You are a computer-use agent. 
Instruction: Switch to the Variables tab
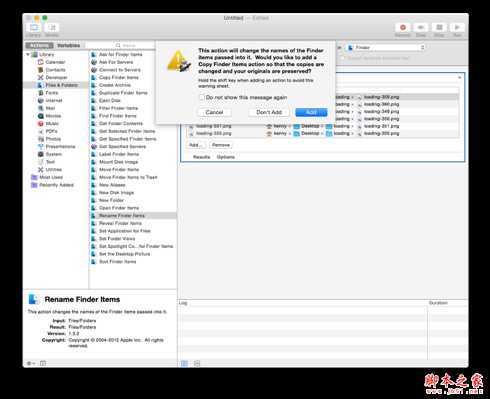click(x=68, y=45)
